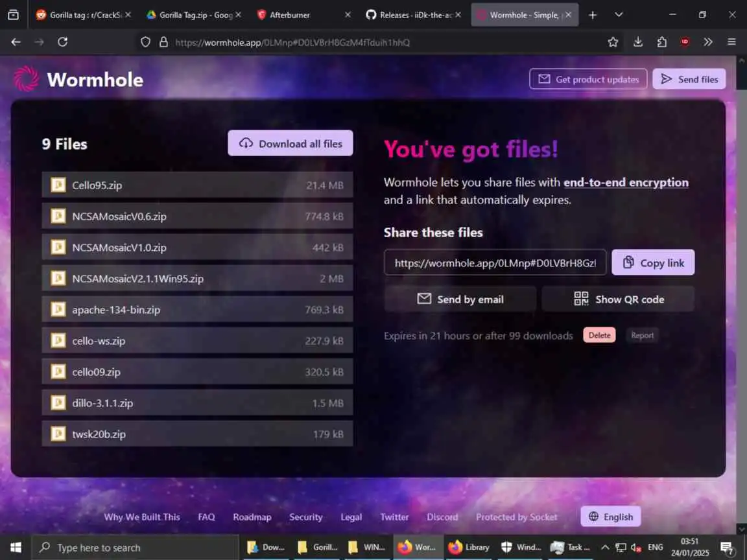
Task: Download the Cello95.zip file row
Action: [x=197, y=185]
